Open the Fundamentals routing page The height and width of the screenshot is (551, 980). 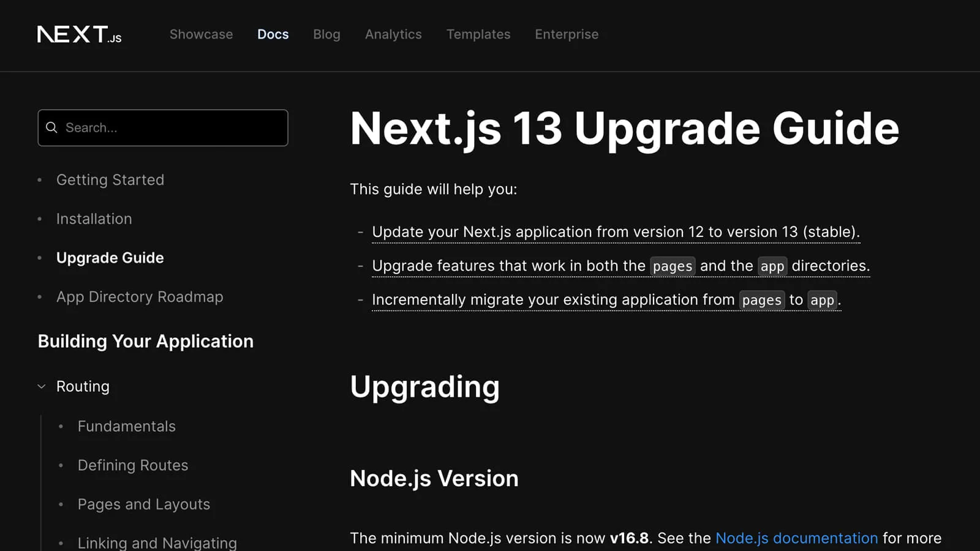coord(126,426)
